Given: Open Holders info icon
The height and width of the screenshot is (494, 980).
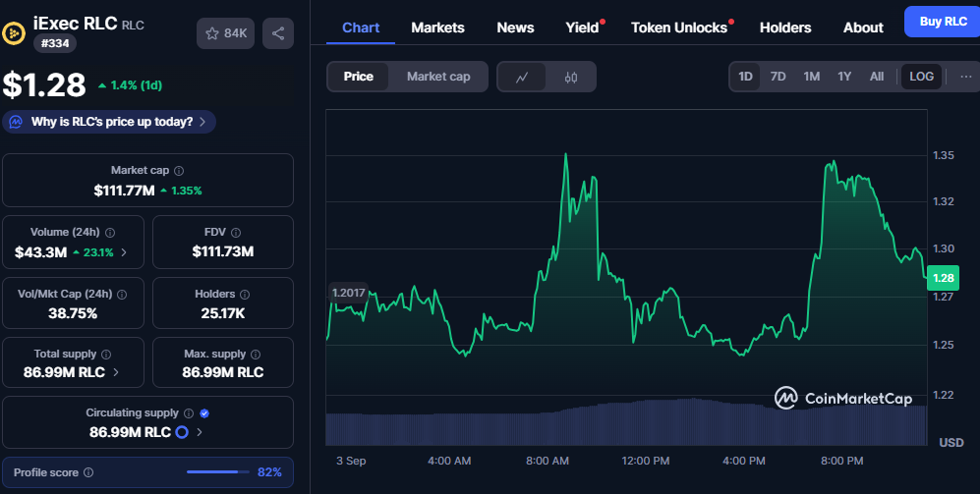Looking at the screenshot, I should (245, 295).
